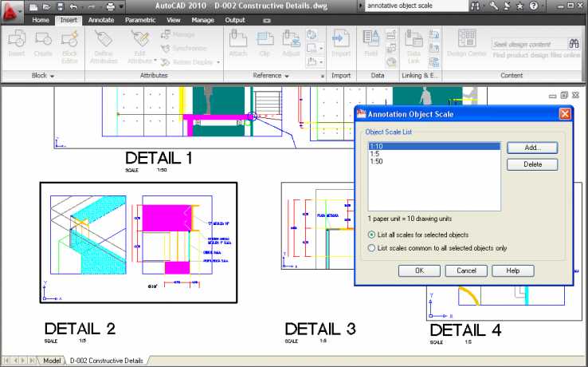Open the Edit Attribute dropdown arrow
The image size is (588, 367).
click(155, 61)
